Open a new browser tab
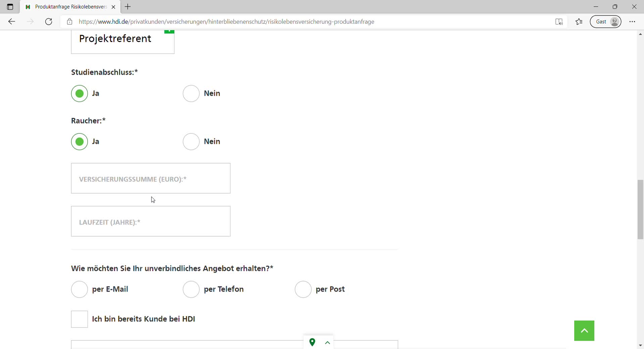 pyautogui.click(x=128, y=7)
